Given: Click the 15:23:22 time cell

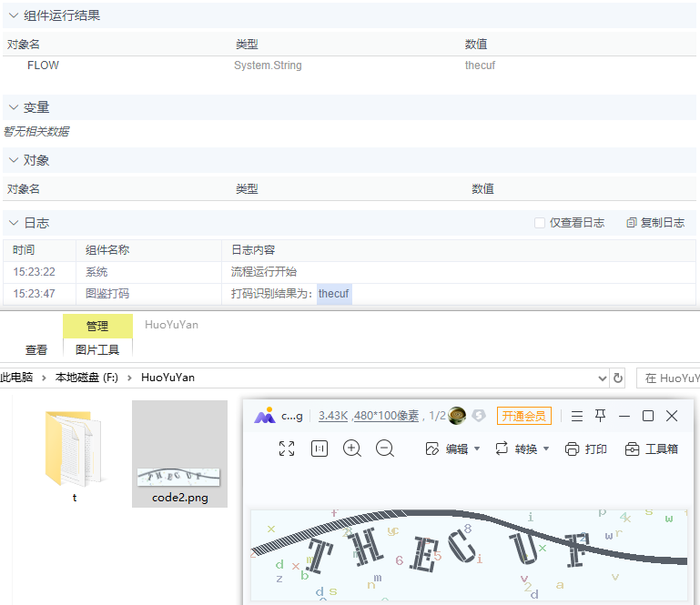Looking at the screenshot, I should [x=34, y=272].
